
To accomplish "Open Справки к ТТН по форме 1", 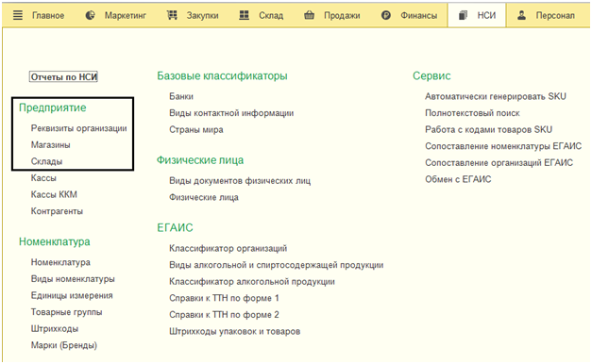I will pyautogui.click(x=224, y=298).
